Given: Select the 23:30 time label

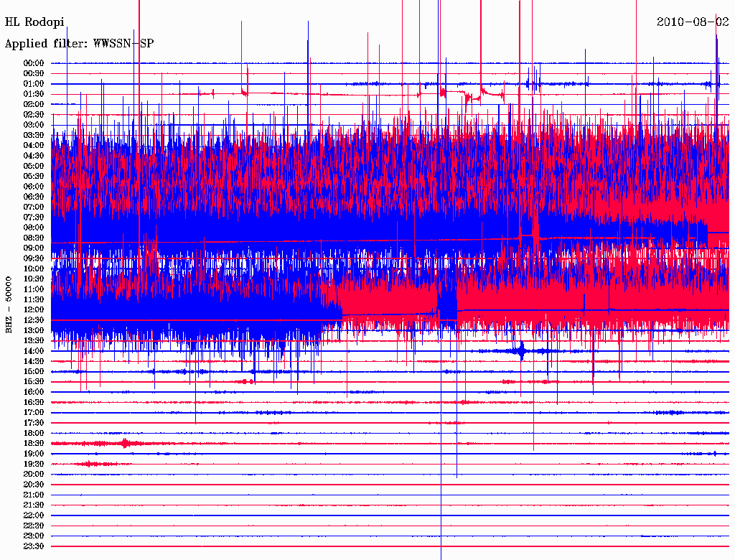Looking at the screenshot, I should [x=34, y=546].
